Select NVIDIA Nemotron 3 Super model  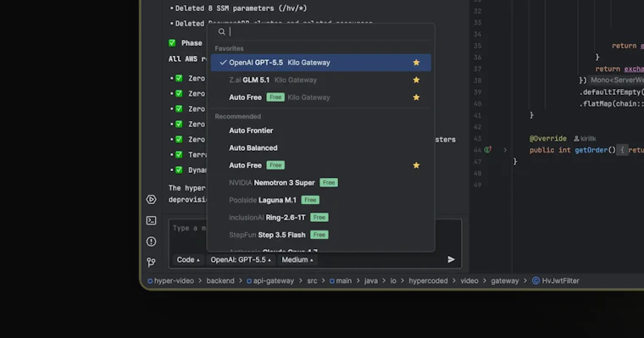tap(321, 183)
